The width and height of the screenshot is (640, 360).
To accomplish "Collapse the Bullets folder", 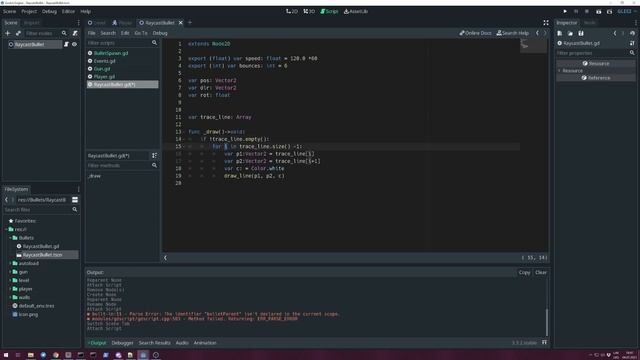I will tap(10, 238).
